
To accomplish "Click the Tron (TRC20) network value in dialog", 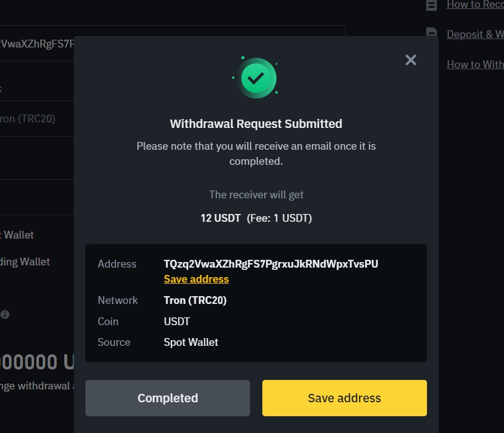I will pos(195,300).
